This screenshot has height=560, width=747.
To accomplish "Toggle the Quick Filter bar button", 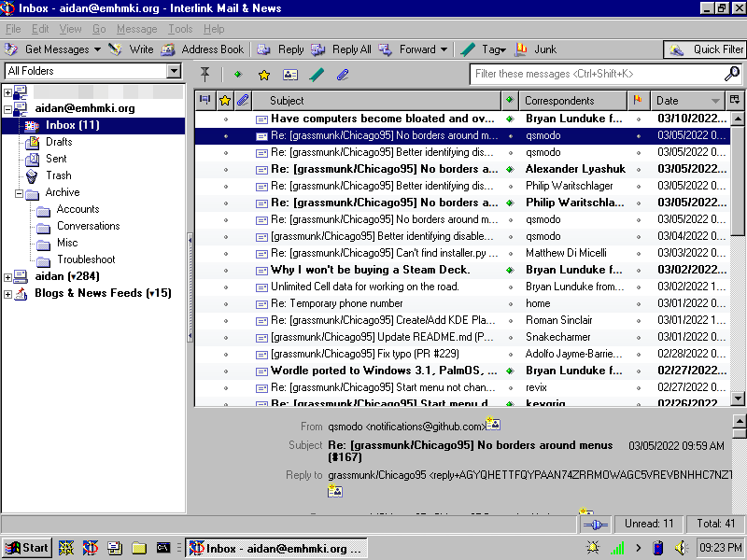I will (705, 49).
